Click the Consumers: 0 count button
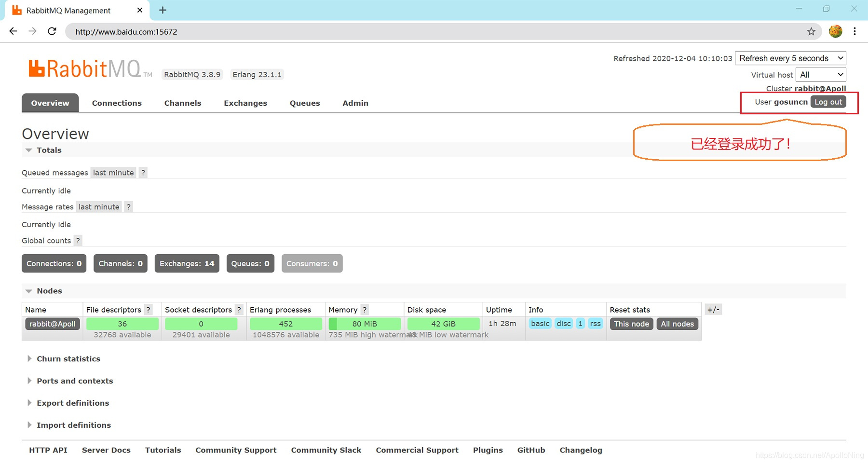Screen dimensions: 868x464 (x=312, y=263)
